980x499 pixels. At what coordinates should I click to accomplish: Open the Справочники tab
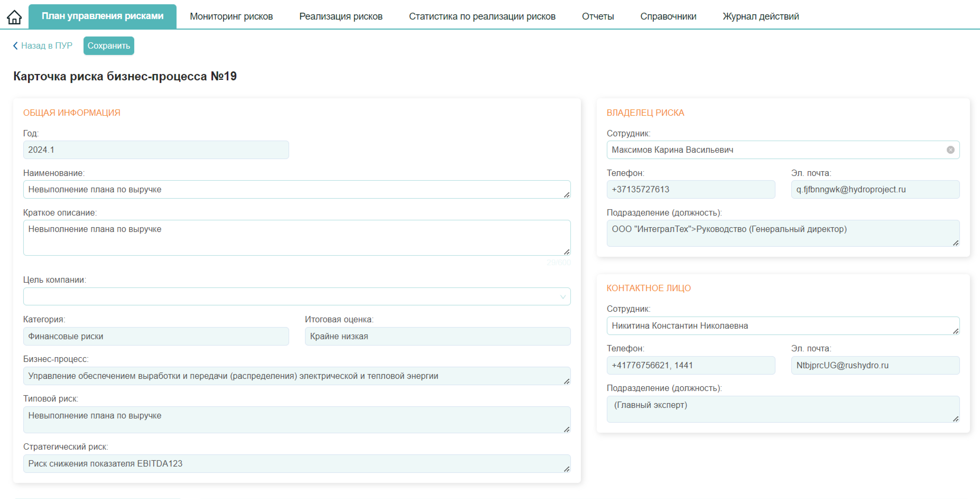tap(668, 16)
